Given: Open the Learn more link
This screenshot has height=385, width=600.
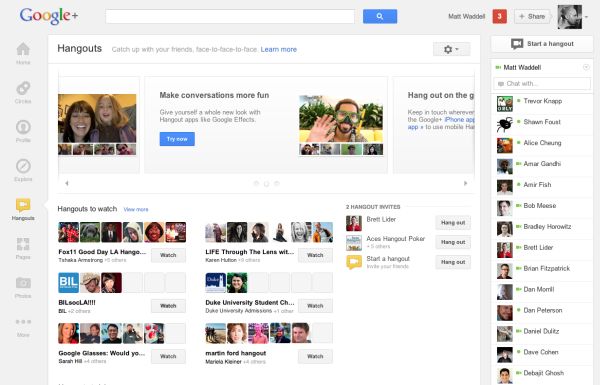Looking at the screenshot, I should pyautogui.click(x=279, y=49).
